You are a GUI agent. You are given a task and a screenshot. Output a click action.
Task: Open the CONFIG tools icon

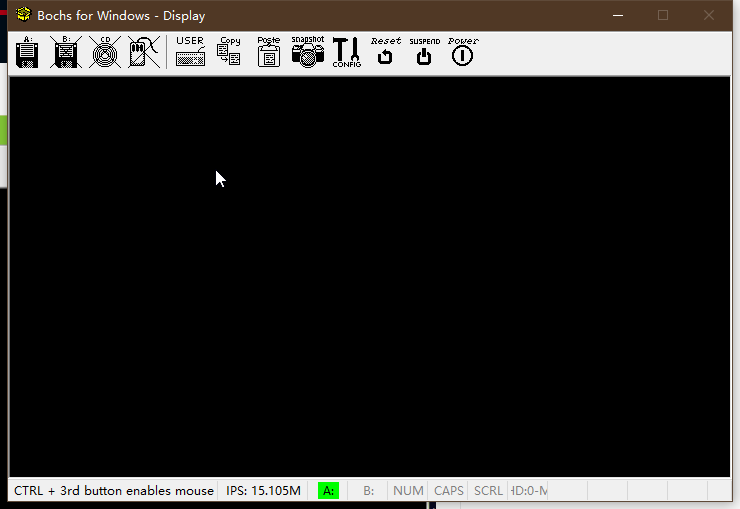click(347, 52)
